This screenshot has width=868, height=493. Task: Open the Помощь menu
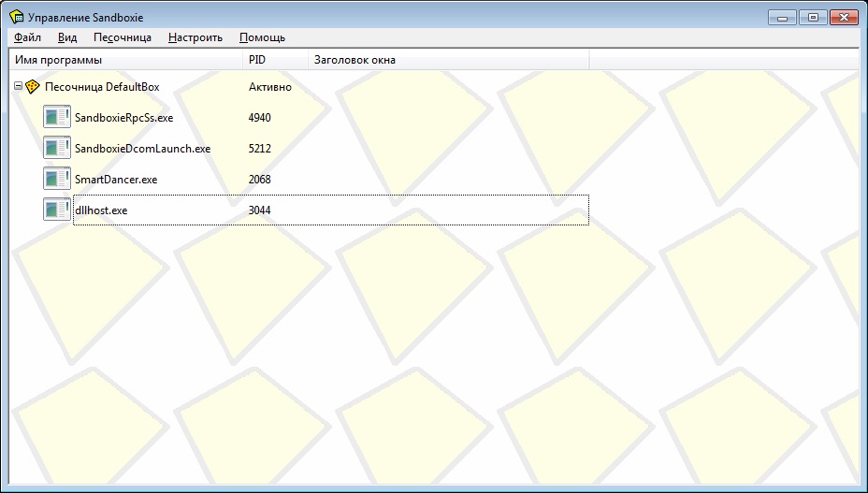(x=263, y=37)
